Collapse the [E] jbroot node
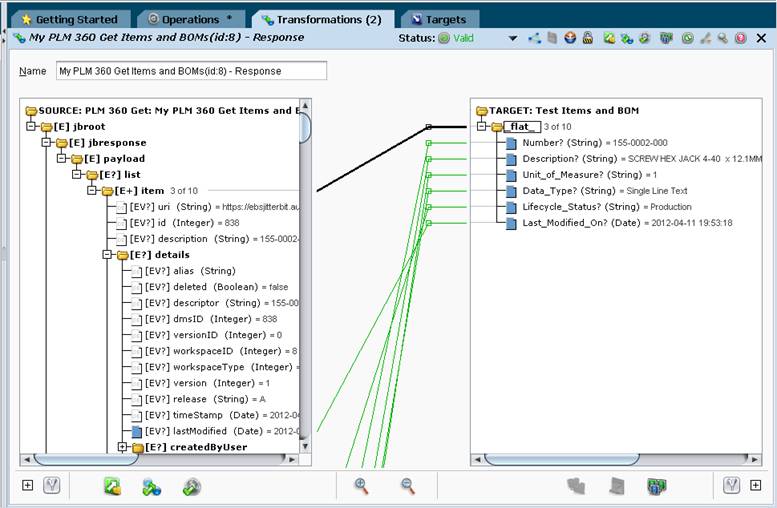The image size is (777, 508). pyautogui.click(x=31, y=126)
